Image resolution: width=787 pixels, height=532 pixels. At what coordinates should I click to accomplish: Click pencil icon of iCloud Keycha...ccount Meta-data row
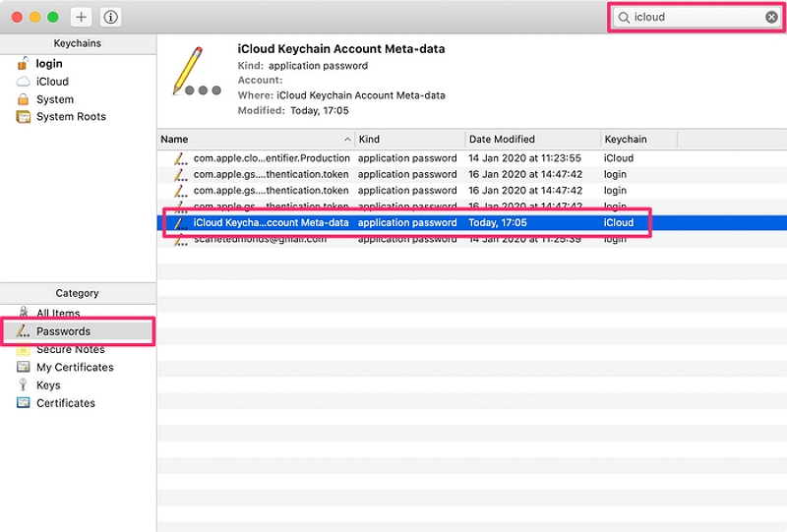pyautogui.click(x=180, y=223)
